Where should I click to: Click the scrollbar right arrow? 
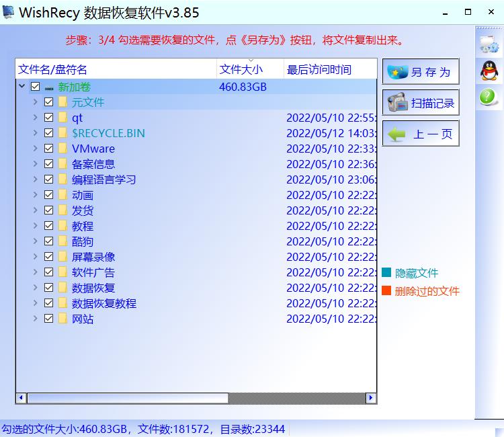click(x=370, y=398)
